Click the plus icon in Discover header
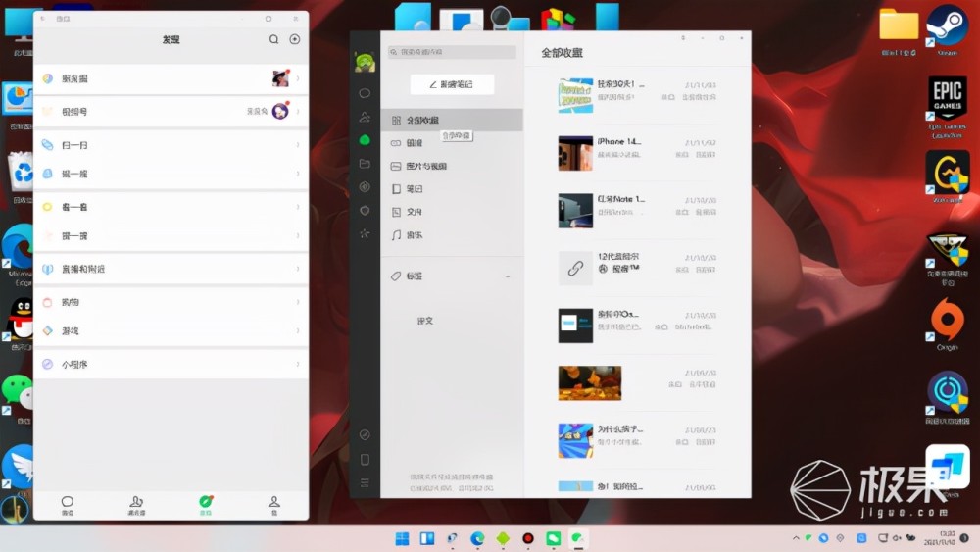Screen dimensions: 980x552 [295, 39]
